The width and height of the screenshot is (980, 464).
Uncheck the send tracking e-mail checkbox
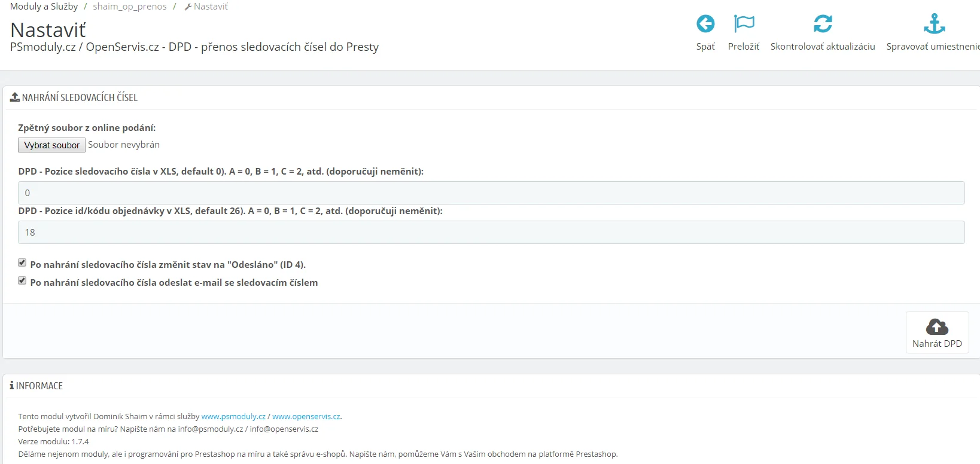tap(22, 280)
